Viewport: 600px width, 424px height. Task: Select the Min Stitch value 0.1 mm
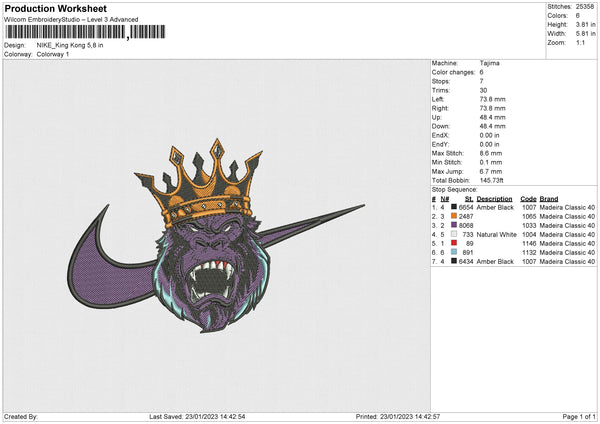click(491, 162)
